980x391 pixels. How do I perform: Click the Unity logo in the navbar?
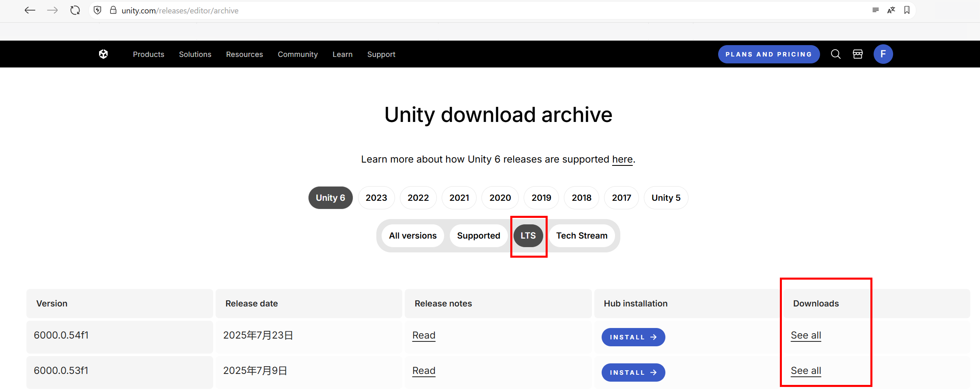104,54
